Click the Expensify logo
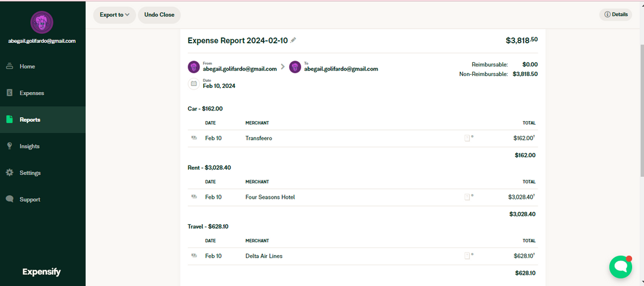Screen dimensions: 644x286 point(42,272)
